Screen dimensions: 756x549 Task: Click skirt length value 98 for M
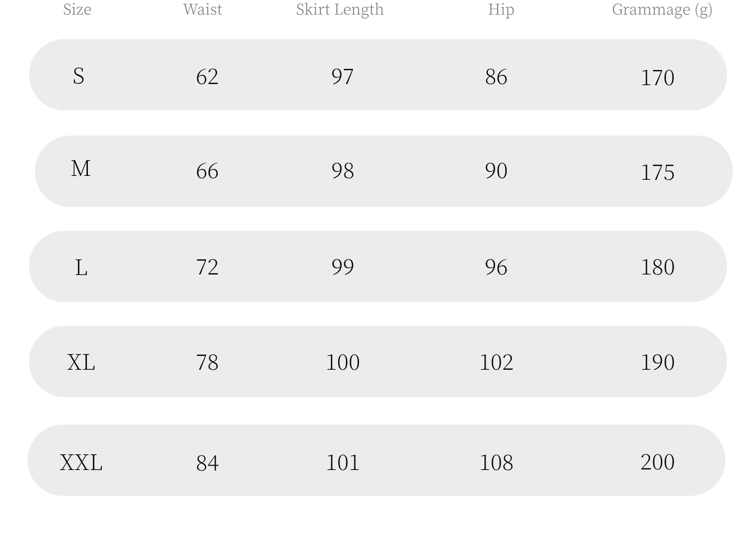click(x=343, y=171)
